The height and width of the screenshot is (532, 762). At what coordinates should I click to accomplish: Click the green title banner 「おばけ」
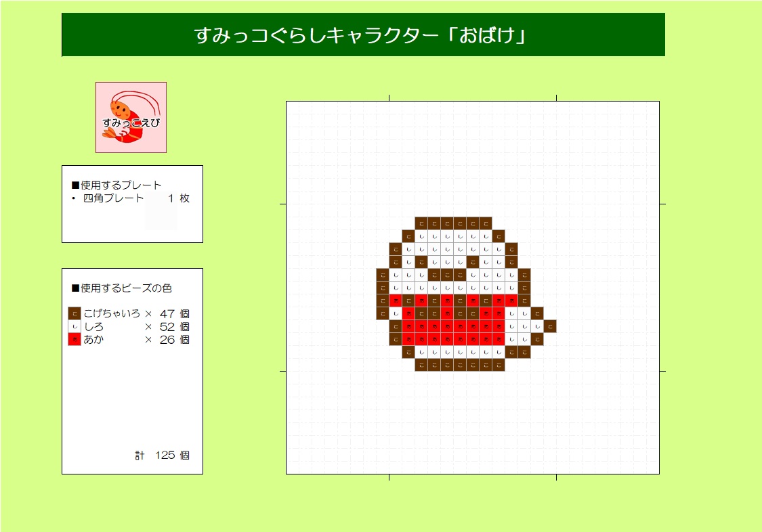[364, 35]
